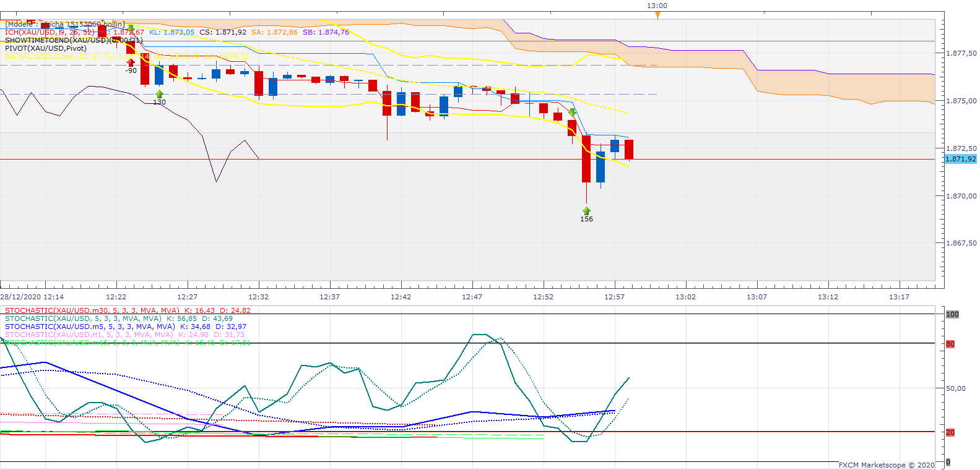The height and width of the screenshot is (470, 980).
Task: Click the green down arrow above the 12:54 candle
Action: click(x=573, y=113)
